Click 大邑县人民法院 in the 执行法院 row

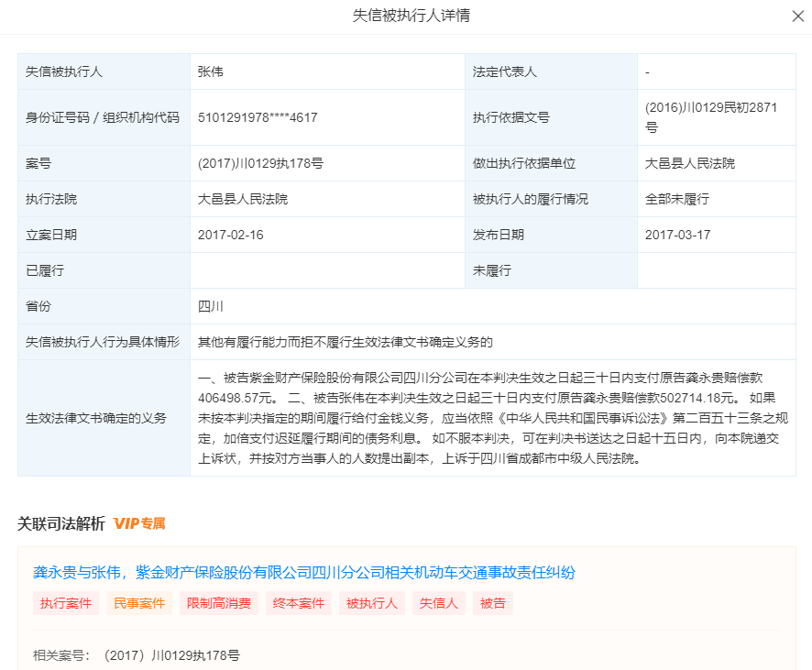click(243, 199)
